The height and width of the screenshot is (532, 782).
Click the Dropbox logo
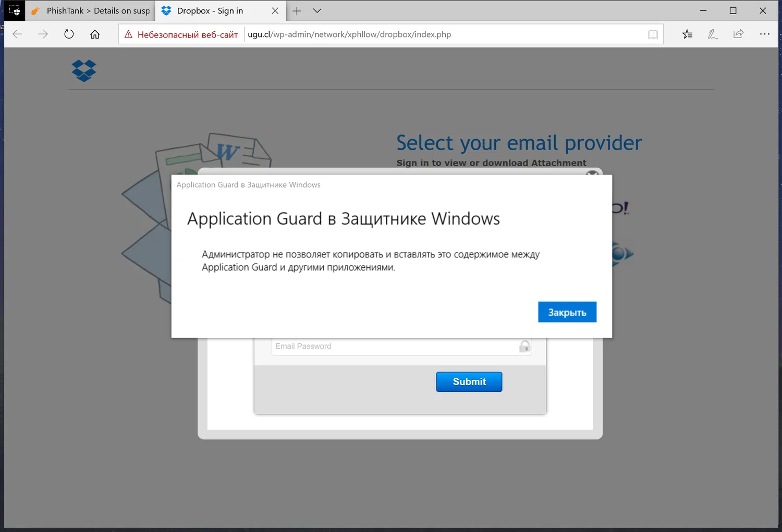click(83, 71)
